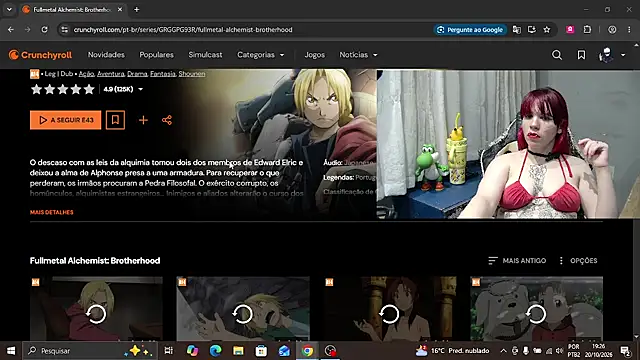The image size is (640, 360).
Task: Expand the rating details arrow
Action: tap(140, 89)
